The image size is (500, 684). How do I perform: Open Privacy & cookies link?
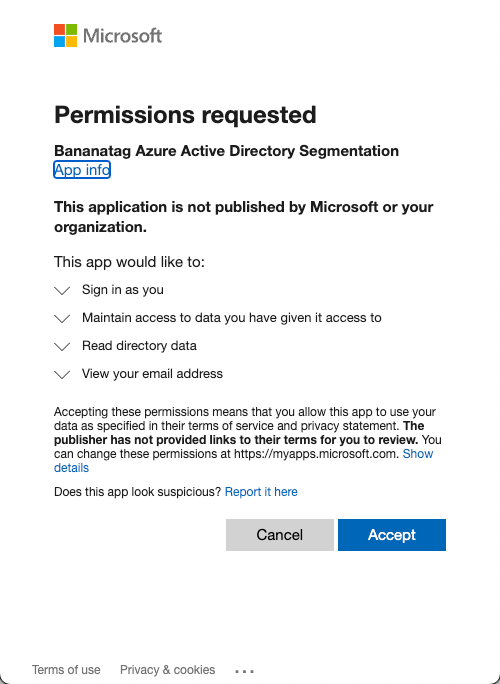click(x=168, y=670)
